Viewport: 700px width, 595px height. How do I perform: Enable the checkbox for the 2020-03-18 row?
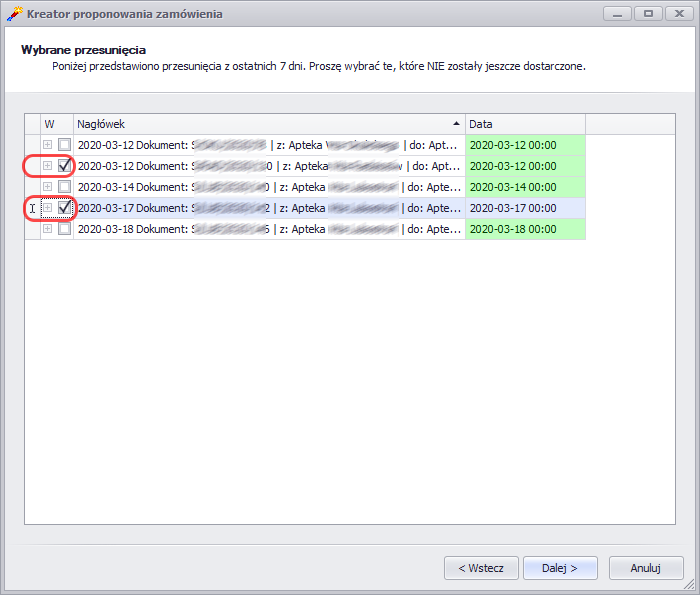pos(65,229)
